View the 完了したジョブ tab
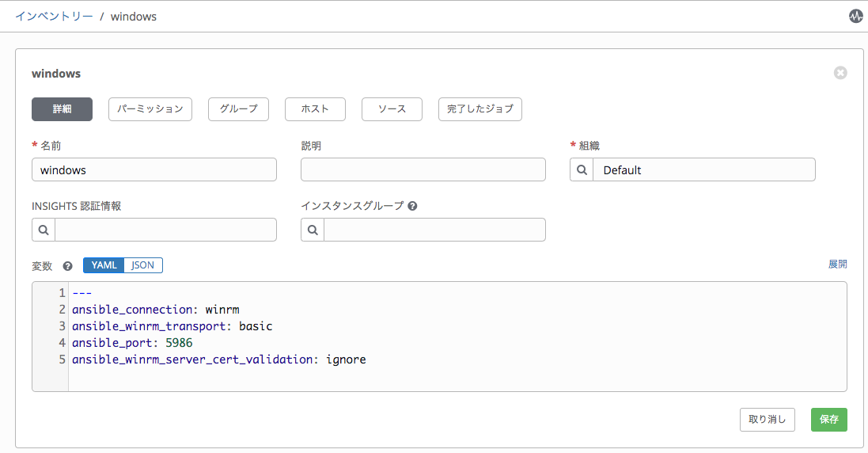Screen dimensions: 868x453 tap(479, 109)
